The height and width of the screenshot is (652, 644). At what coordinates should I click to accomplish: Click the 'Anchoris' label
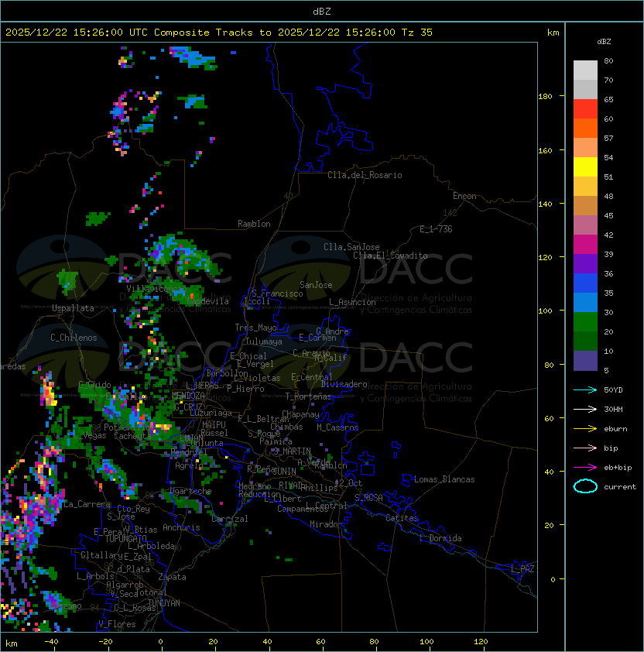(181, 527)
